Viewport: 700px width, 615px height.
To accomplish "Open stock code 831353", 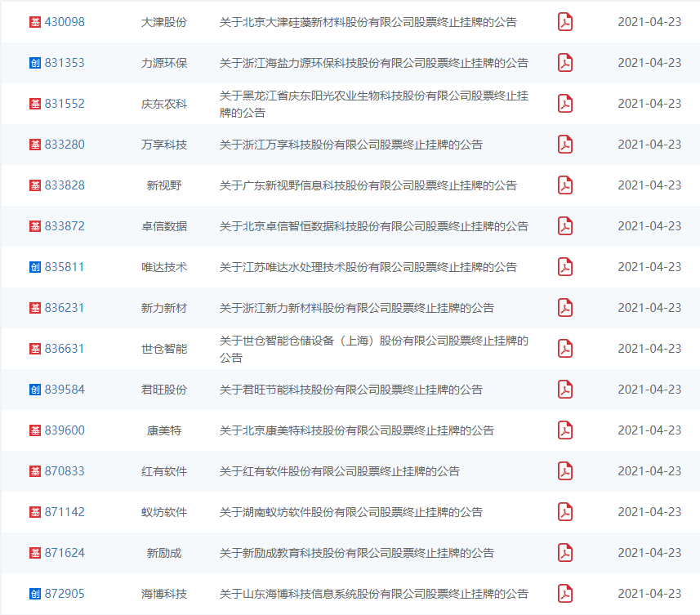I will tap(65, 63).
